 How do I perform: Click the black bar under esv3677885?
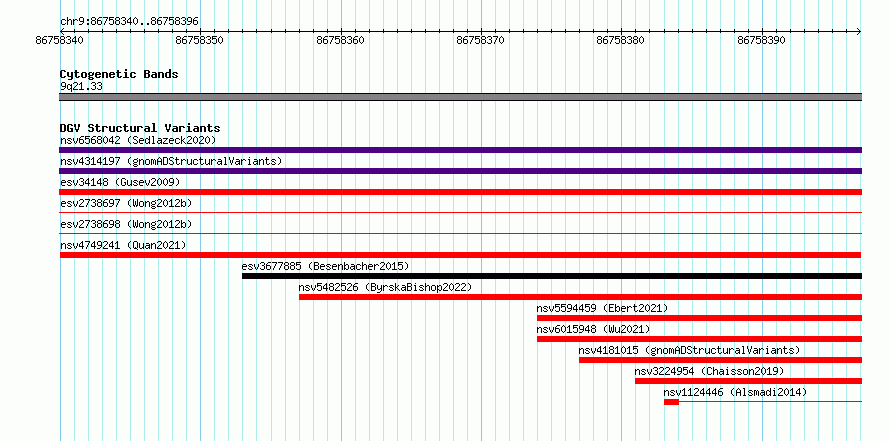point(552,276)
